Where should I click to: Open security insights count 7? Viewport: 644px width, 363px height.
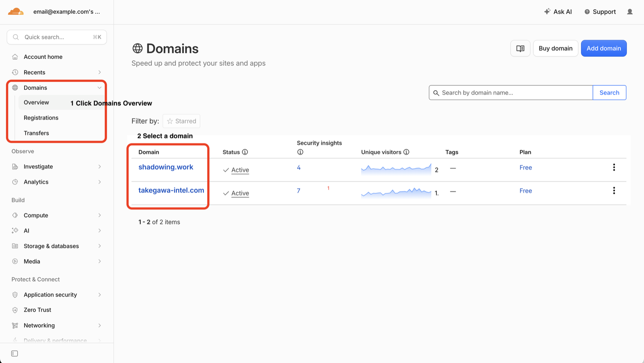299,191
